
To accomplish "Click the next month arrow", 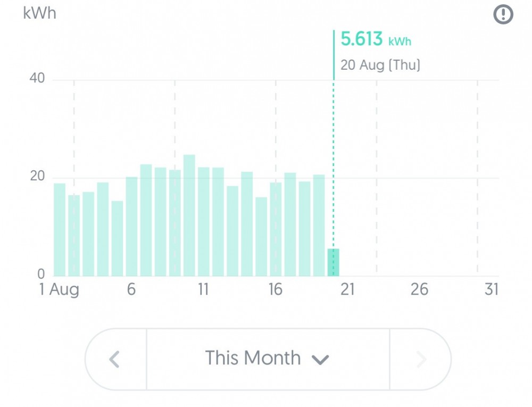I will (420, 359).
